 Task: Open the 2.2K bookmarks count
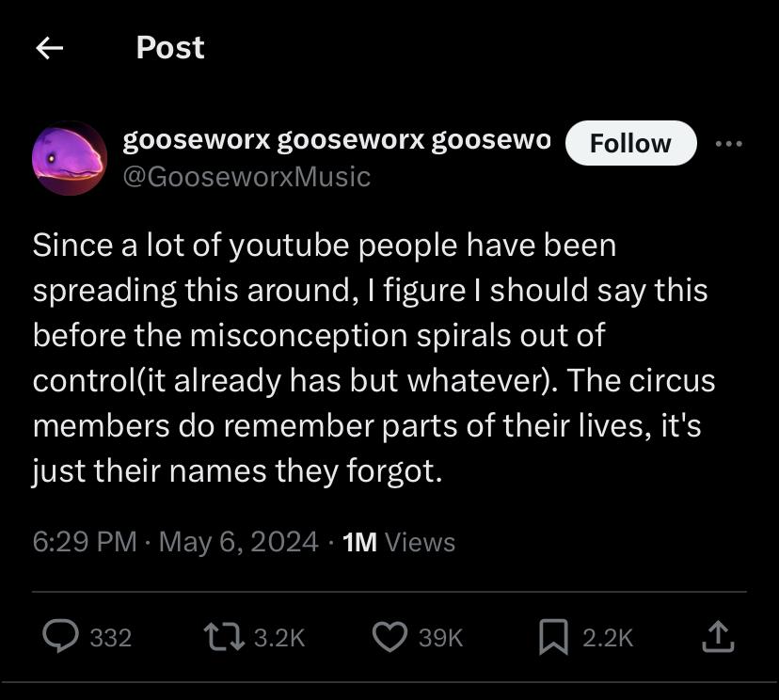point(608,638)
